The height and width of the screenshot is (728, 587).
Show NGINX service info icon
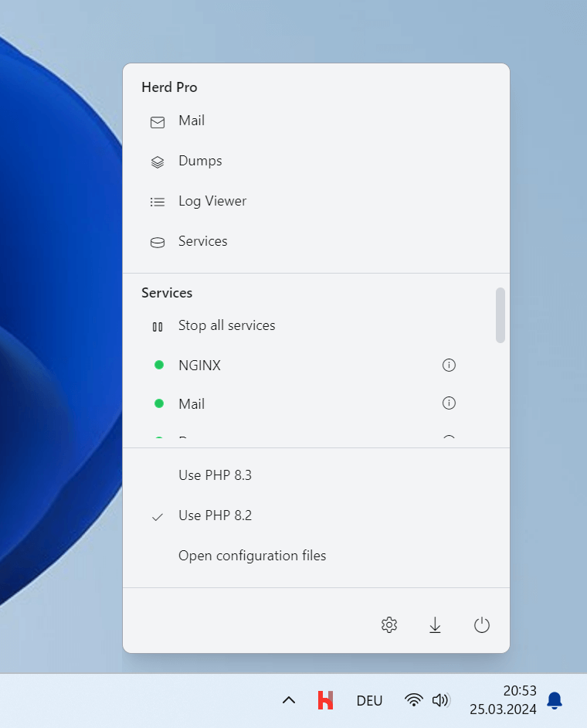pos(449,365)
